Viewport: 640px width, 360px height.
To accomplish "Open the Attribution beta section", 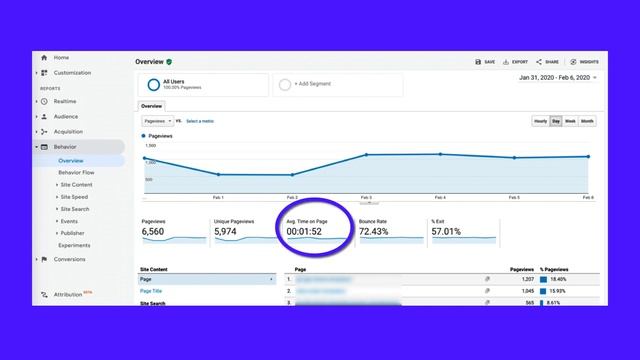I will (73, 294).
